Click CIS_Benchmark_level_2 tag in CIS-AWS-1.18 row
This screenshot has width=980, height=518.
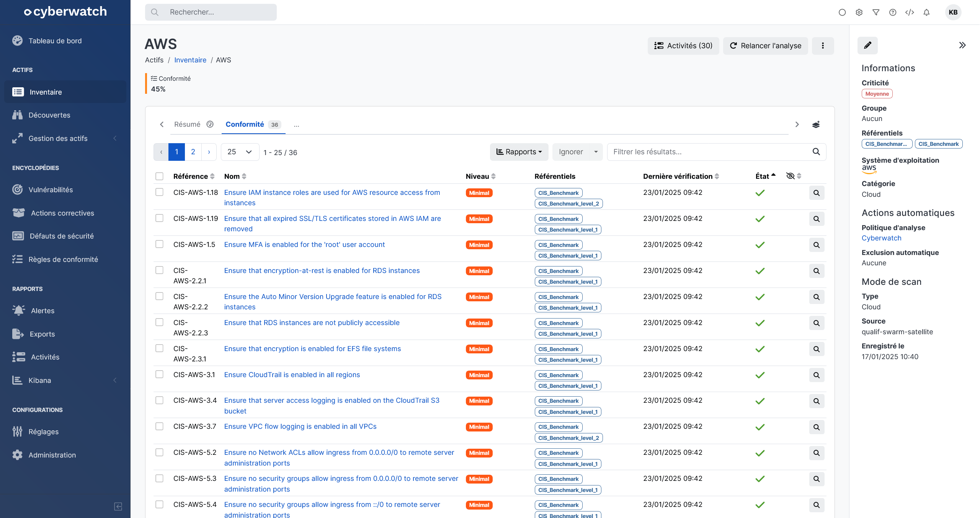[568, 204]
